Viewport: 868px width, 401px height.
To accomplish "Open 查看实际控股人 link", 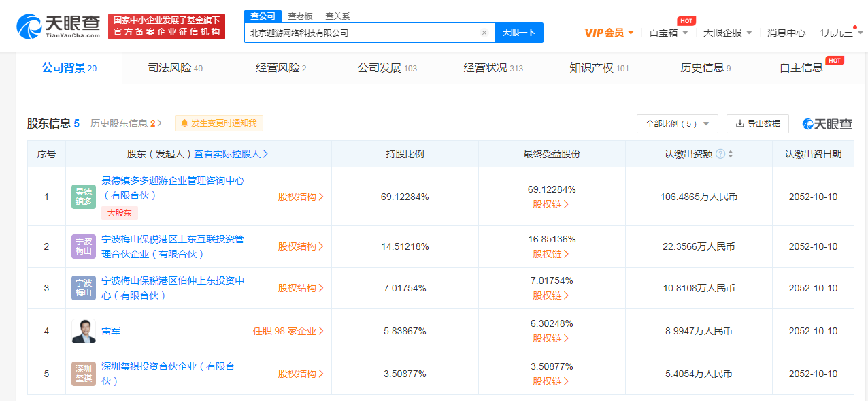I will tap(231, 154).
